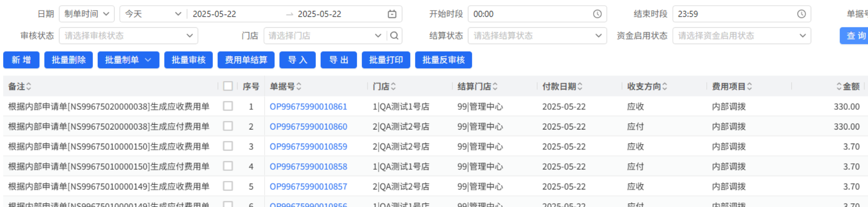Screen dimensions: 868x207
Task: Click the 结束时段 time field 23:59
Action: point(742,14)
